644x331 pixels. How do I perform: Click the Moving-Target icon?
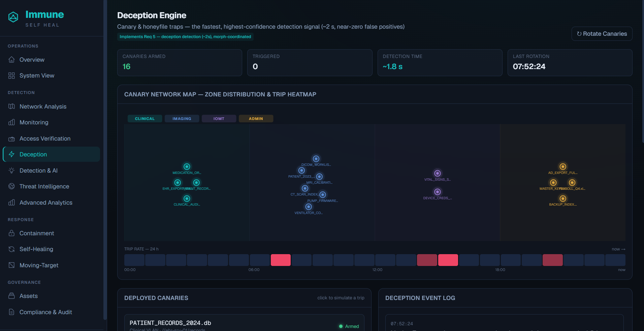11,265
